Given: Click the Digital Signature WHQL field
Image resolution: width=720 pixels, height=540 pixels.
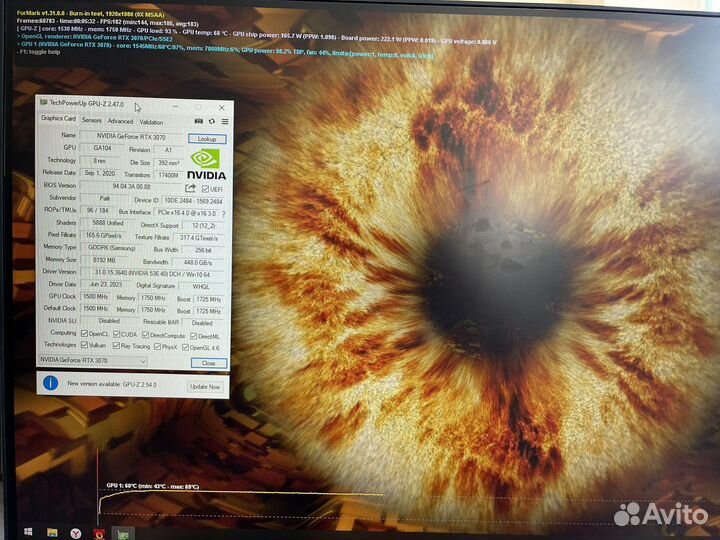Looking at the screenshot, I should click(202, 287).
